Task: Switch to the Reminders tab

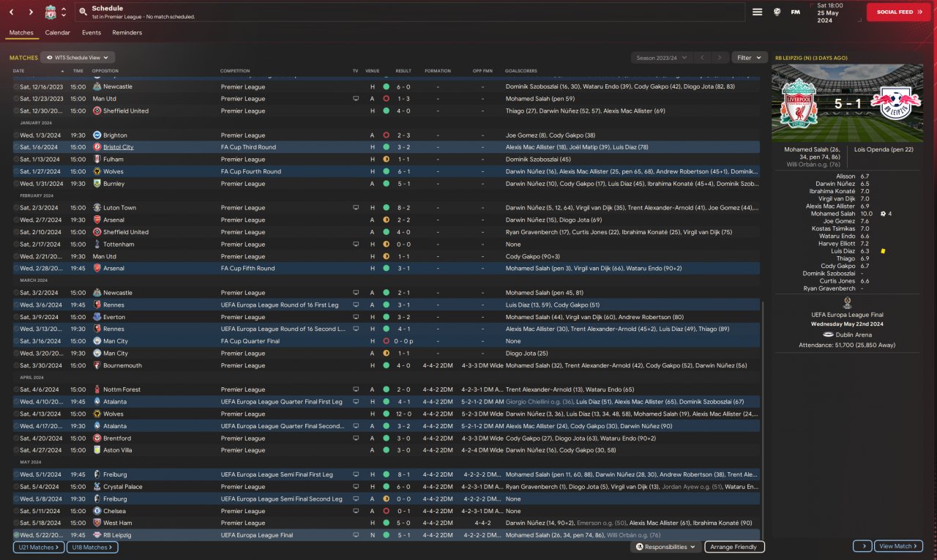Action: coord(127,33)
